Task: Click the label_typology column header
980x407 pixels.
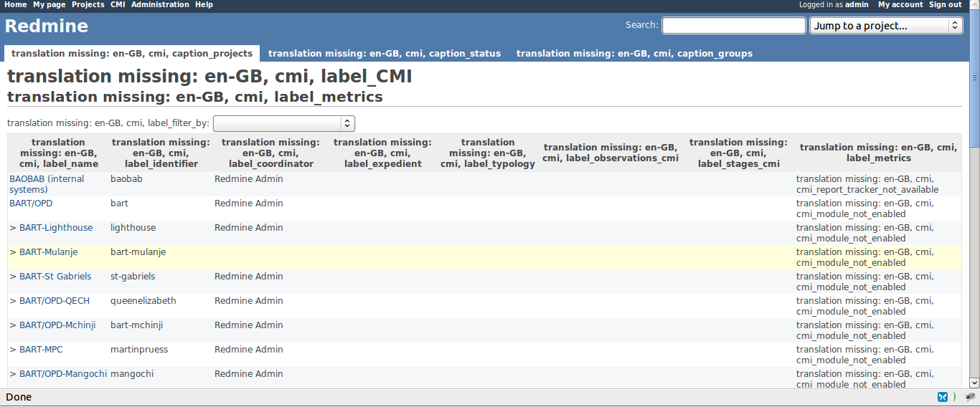Action: pos(488,153)
